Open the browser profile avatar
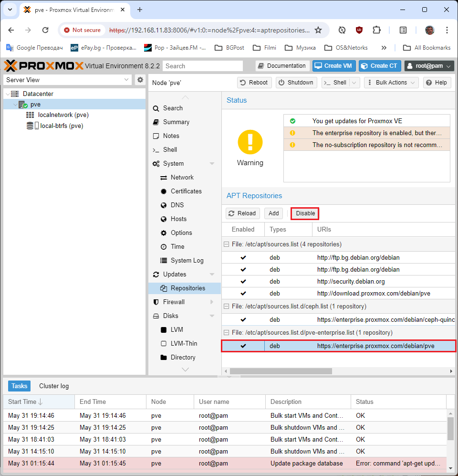The height and width of the screenshot is (476, 458). 429,30
